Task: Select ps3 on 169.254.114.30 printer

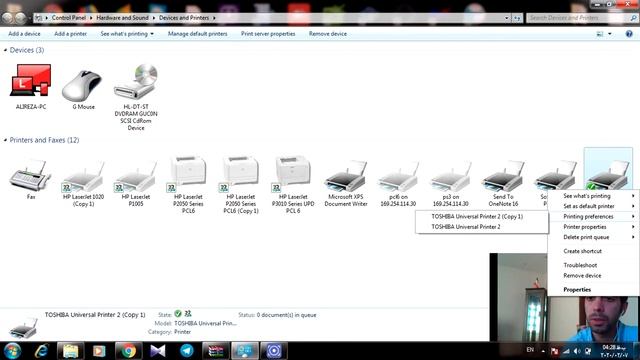Action: [450, 177]
